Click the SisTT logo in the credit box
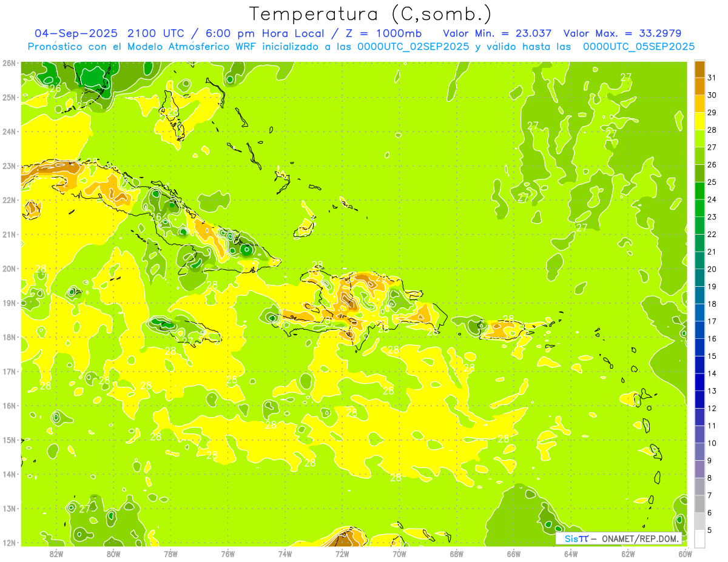The image size is (728, 562). click(x=576, y=538)
